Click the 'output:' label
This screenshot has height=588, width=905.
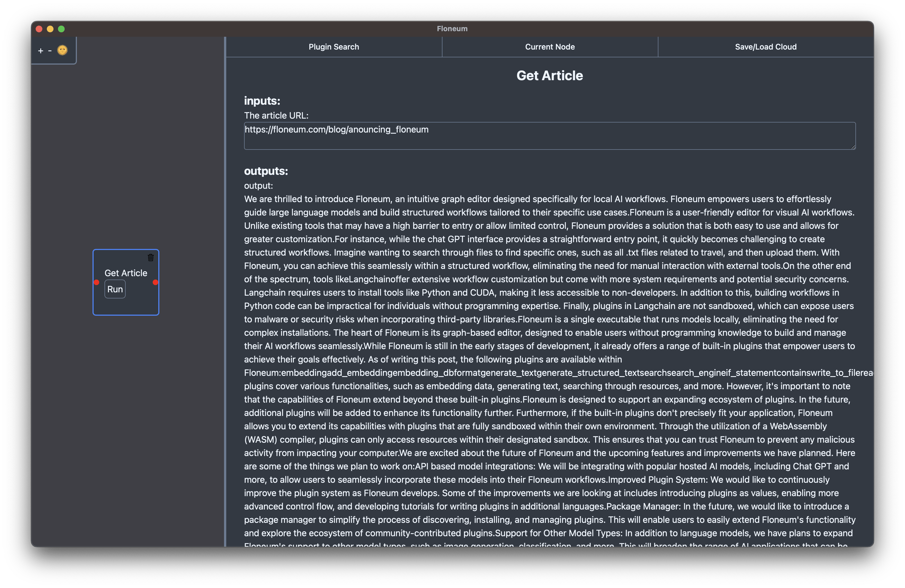[259, 186]
